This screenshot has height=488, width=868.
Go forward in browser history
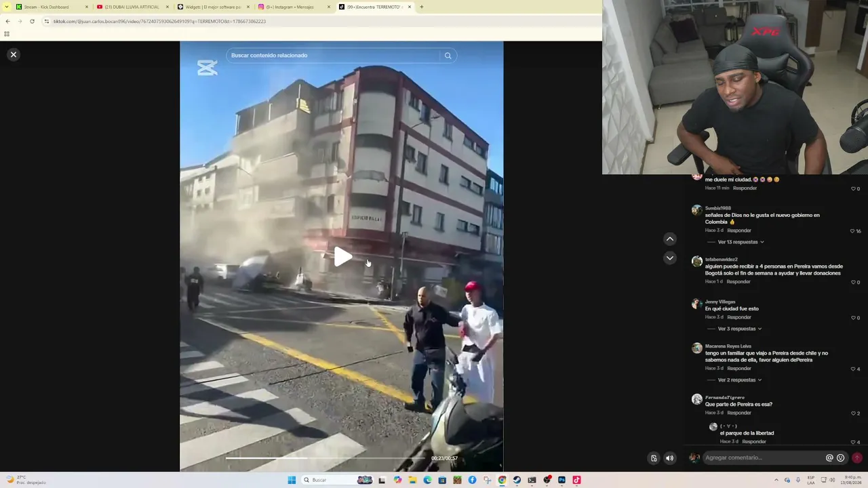point(20,21)
